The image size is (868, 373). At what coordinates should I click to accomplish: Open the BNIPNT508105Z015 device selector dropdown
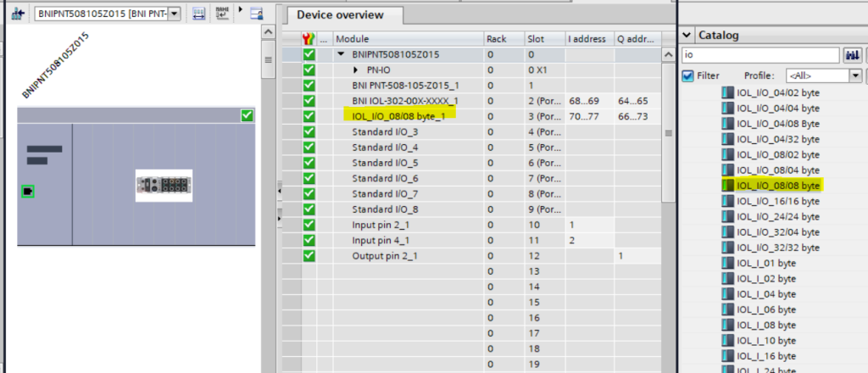pos(174,14)
